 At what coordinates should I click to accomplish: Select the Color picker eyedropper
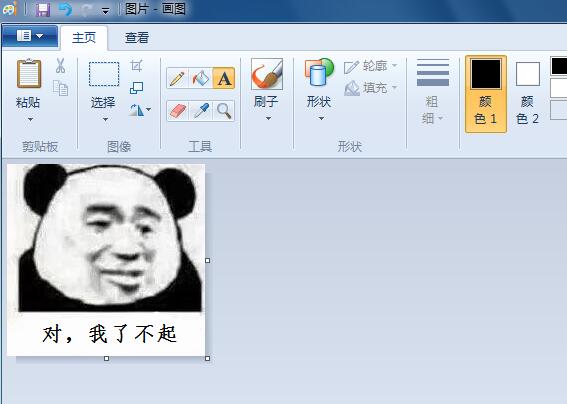(201, 111)
